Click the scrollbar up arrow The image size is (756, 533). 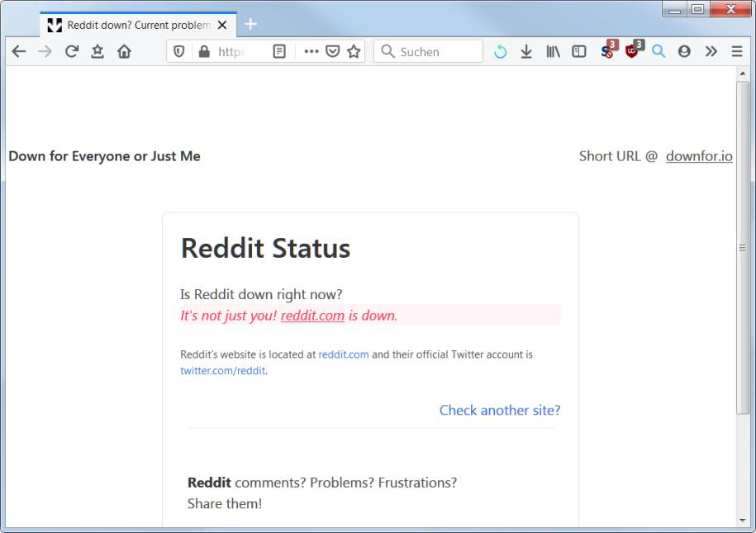743,74
